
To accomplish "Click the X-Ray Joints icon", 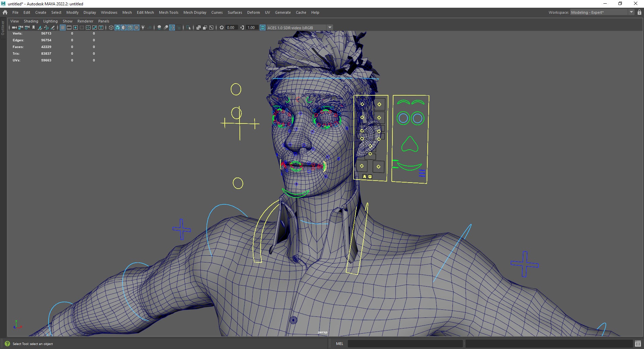I will click(211, 28).
